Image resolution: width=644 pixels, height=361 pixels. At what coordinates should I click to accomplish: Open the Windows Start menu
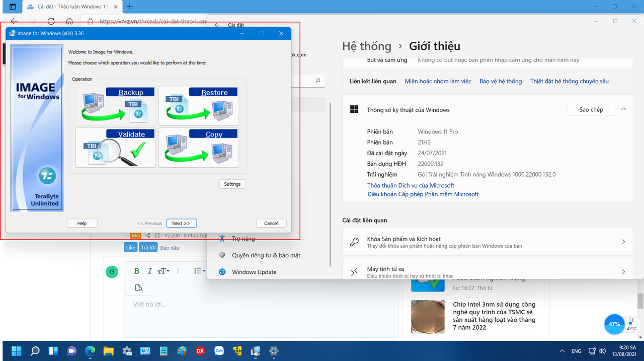coord(17,351)
